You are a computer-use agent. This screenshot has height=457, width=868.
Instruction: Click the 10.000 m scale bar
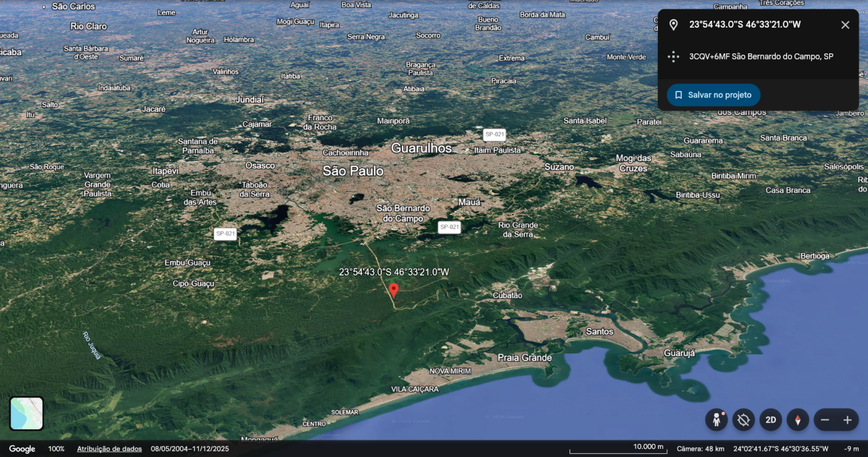tap(618, 449)
